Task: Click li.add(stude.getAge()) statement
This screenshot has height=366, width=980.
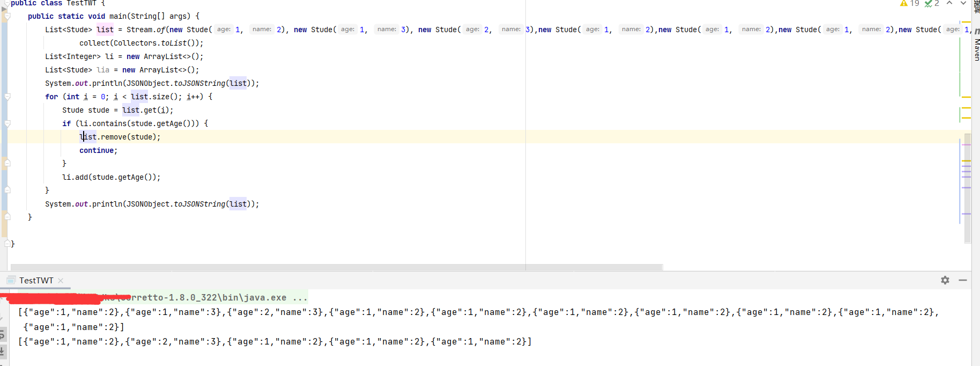Action: pos(112,177)
